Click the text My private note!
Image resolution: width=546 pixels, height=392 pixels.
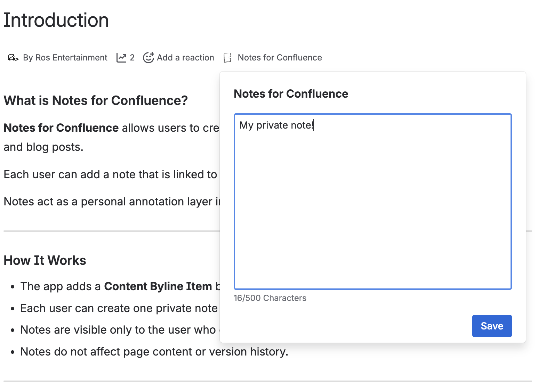tap(276, 125)
